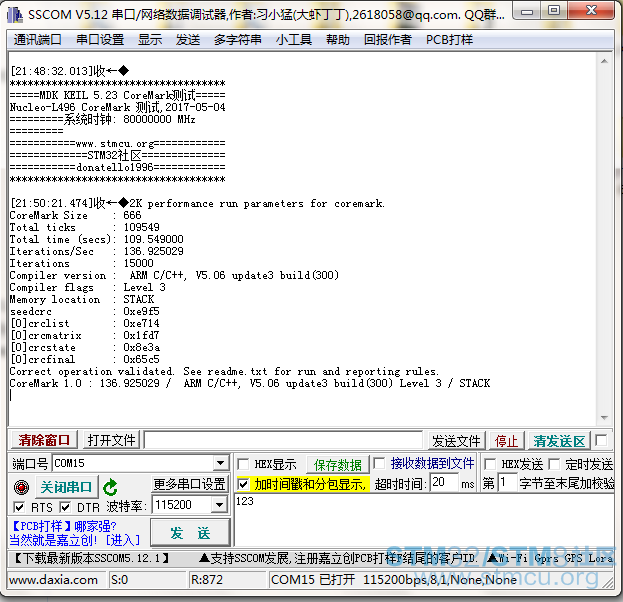This screenshot has width=623, height=602.
Task: Click the Correct operation validated line
Action: pos(224,372)
